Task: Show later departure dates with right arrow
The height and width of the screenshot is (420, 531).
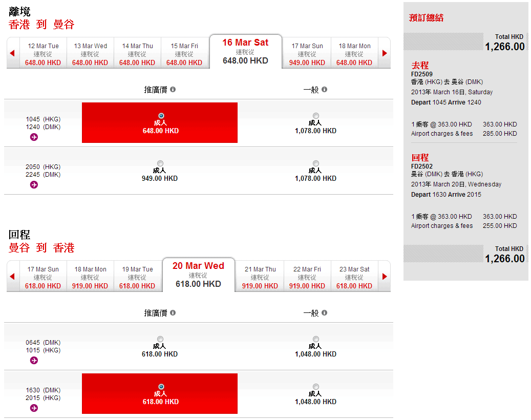Action: 385,53
